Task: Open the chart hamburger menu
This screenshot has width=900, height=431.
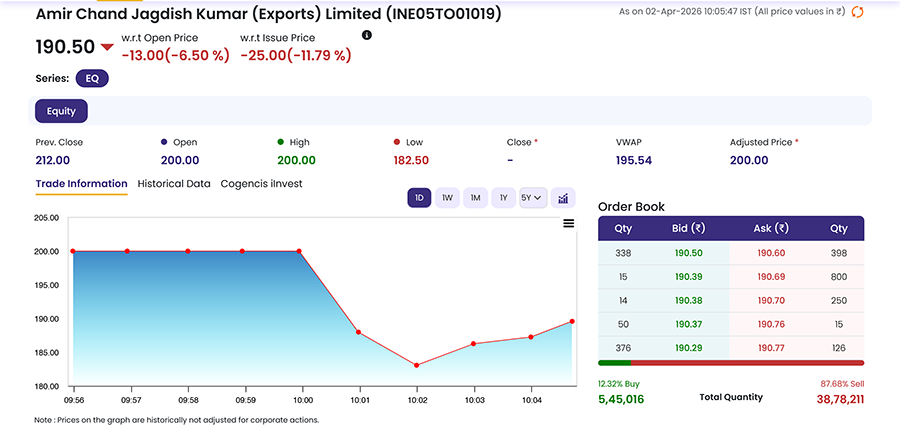Action: [x=568, y=223]
